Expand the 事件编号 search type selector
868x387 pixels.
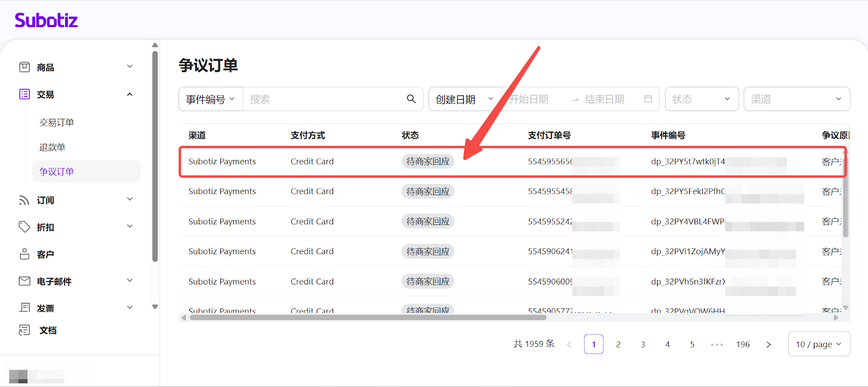pos(210,99)
